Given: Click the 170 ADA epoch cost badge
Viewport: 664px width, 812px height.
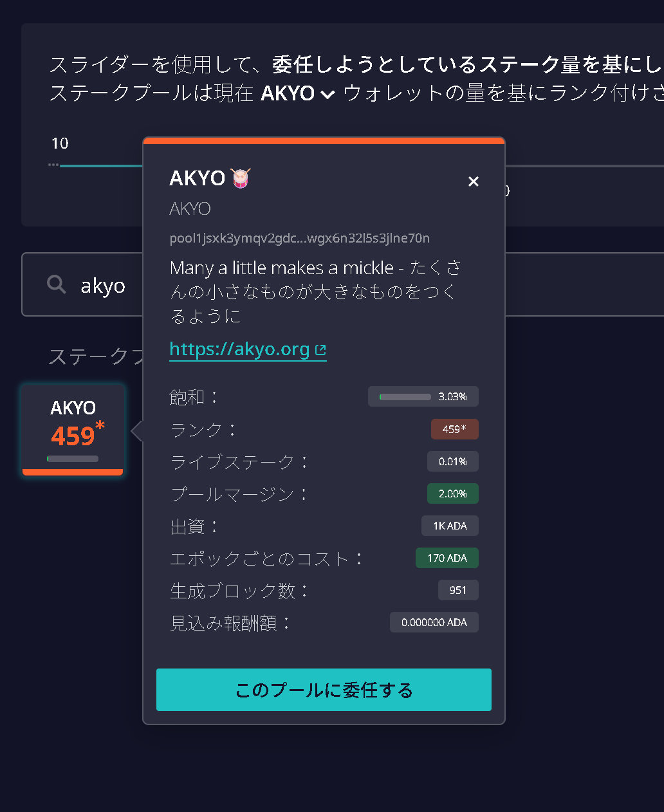Looking at the screenshot, I should point(447,558).
